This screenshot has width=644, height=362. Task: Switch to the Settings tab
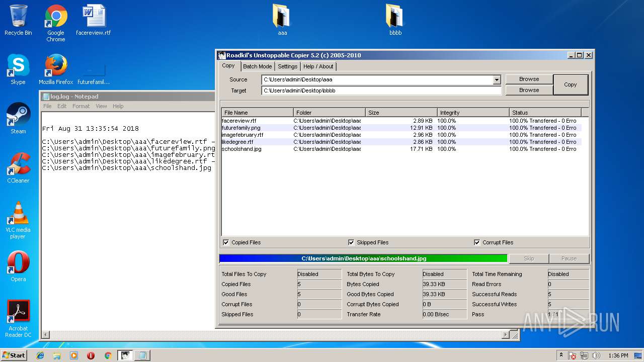pyautogui.click(x=287, y=66)
